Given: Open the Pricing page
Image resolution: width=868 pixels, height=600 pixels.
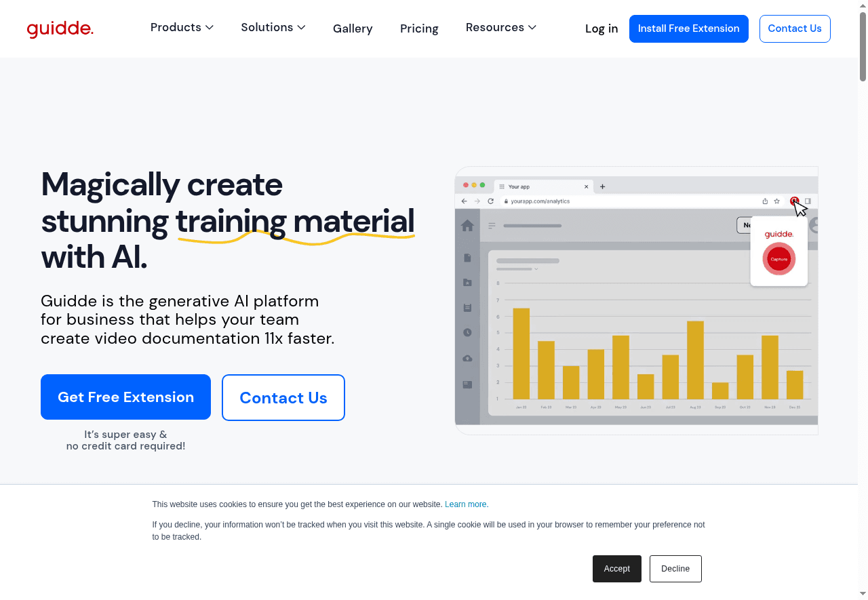Looking at the screenshot, I should [419, 28].
